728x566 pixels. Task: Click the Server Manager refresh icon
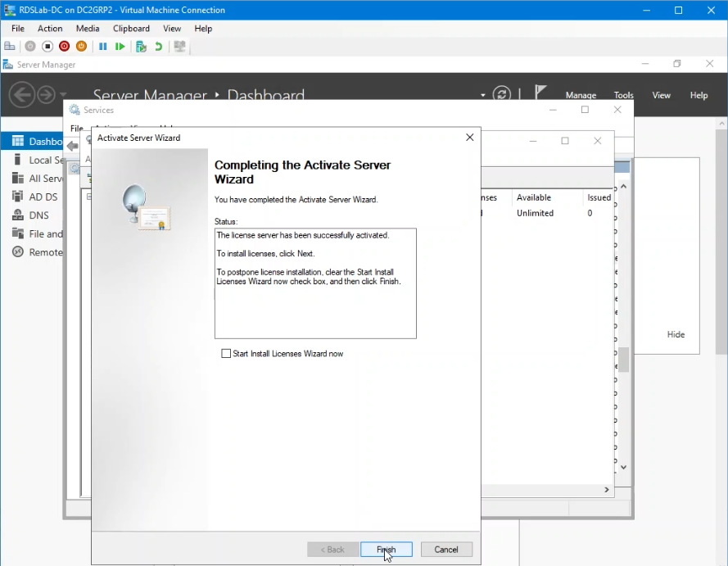(x=502, y=95)
